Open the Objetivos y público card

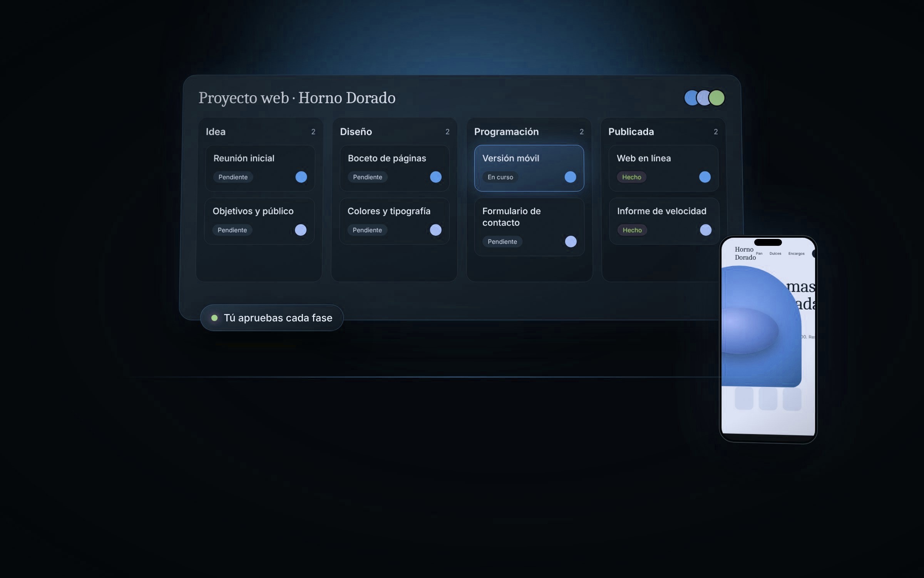coord(259,221)
